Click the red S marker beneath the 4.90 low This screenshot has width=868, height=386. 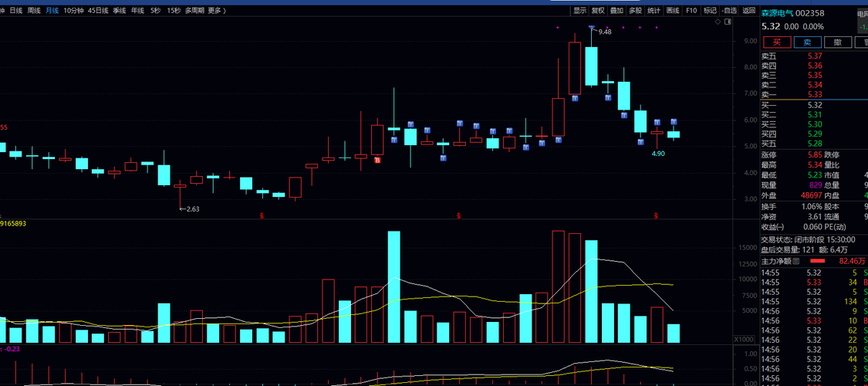point(657,215)
